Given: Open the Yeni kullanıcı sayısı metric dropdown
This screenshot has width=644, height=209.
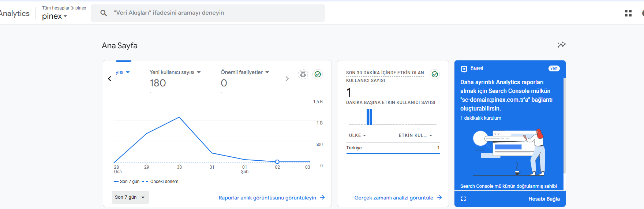Looking at the screenshot, I should point(175,72).
